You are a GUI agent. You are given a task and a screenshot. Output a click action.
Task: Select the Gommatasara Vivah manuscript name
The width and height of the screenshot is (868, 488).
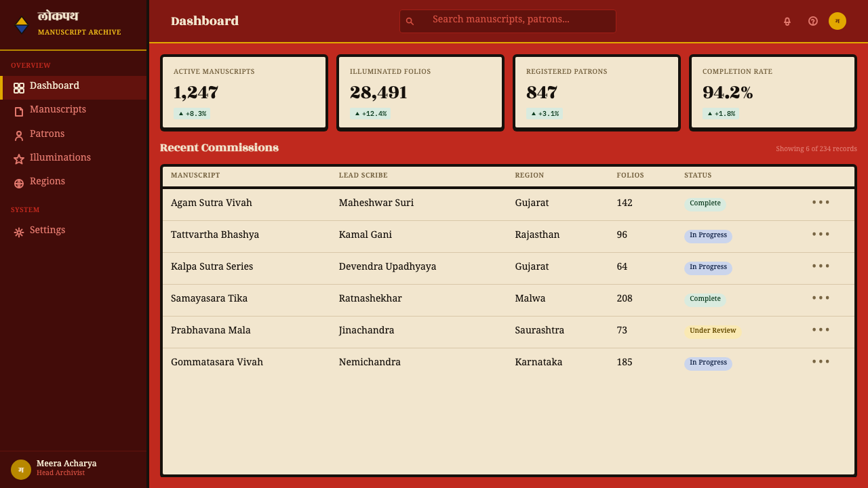217,362
